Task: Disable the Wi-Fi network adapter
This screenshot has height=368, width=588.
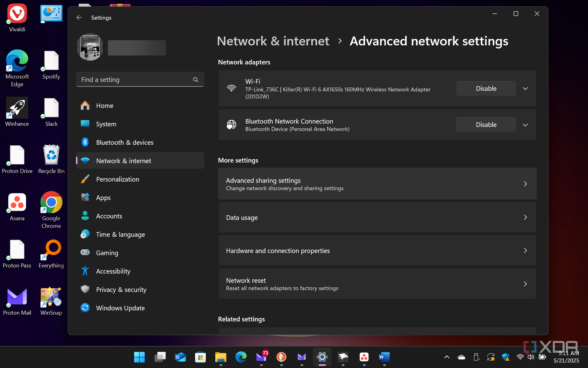Action: [x=486, y=88]
